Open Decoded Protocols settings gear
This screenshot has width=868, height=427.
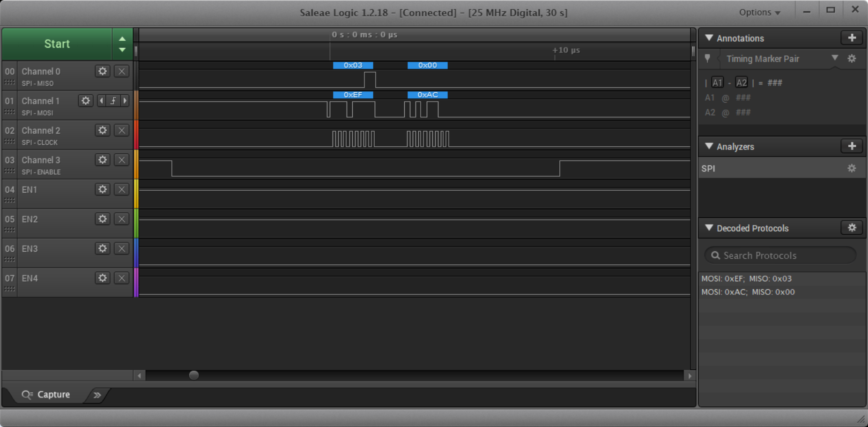[851, 228]
